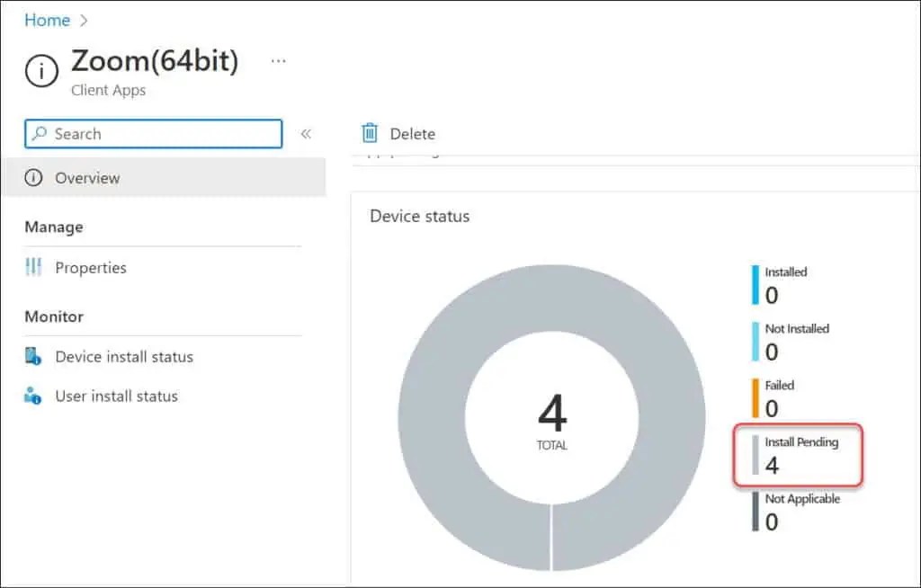Image resolution: width=921 pixels, height=588 pixels.
Task: Open the ellipsis menu next to Zoom(64bit)
Action: 278,60
